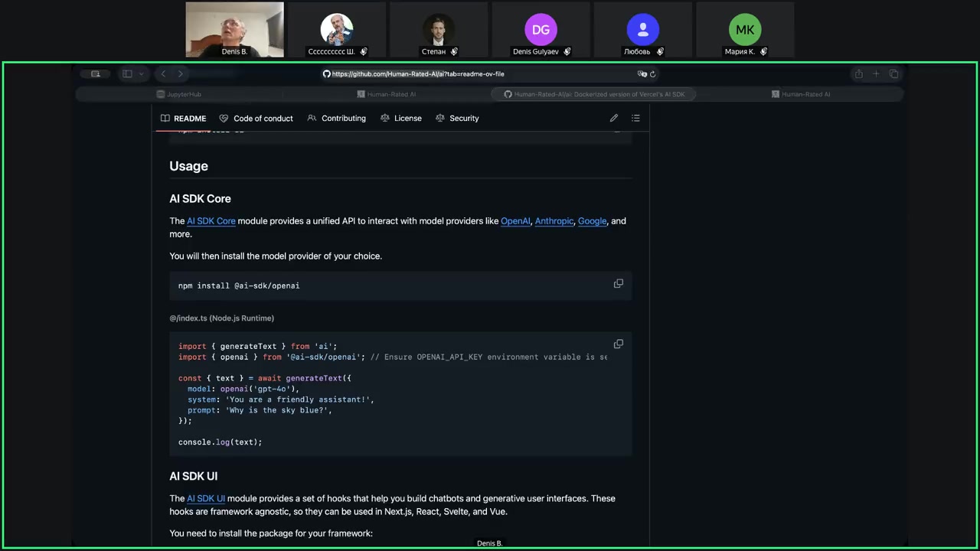Image resolution: width=980 pixels, height=551 pixels.
Task: Open a new browser tab with plus icon
Action: 876,74
